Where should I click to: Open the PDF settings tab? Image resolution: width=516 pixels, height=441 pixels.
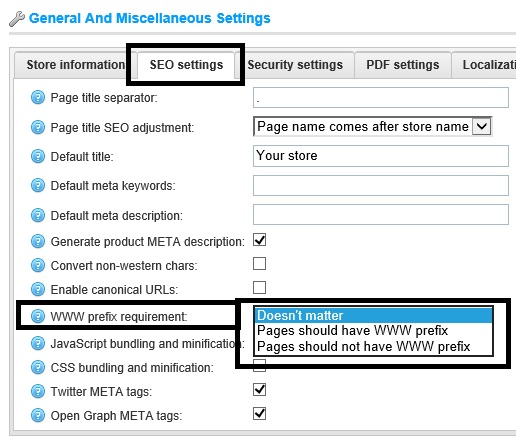[403, 65]
